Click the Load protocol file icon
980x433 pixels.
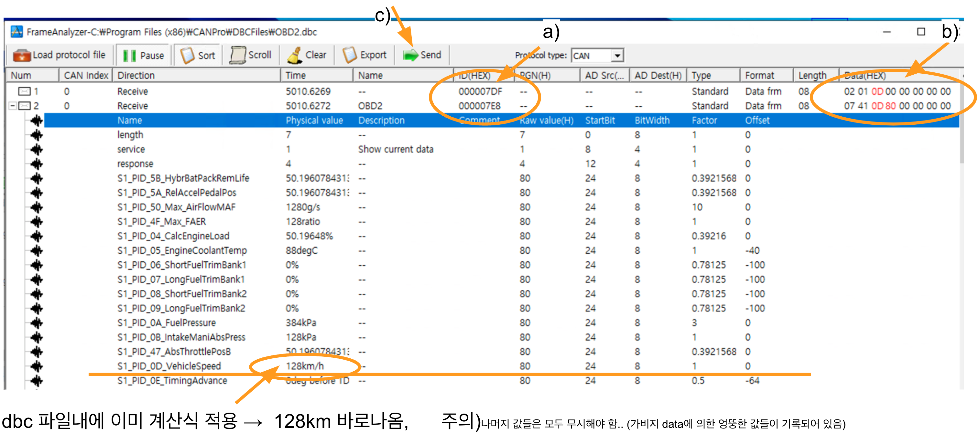(22, 56)
